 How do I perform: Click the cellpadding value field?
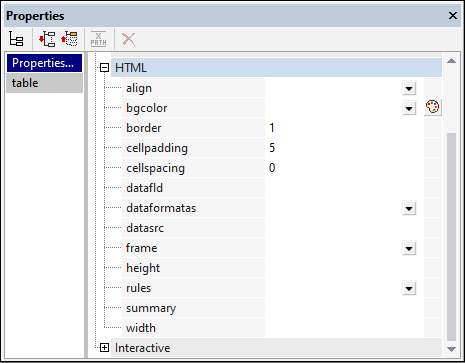[x=344, y=148]
